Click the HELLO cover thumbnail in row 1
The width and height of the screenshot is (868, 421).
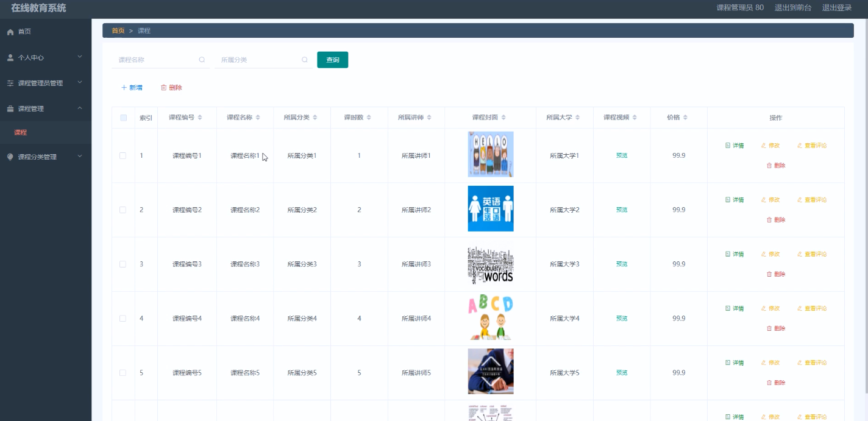(x=491, y=154)
